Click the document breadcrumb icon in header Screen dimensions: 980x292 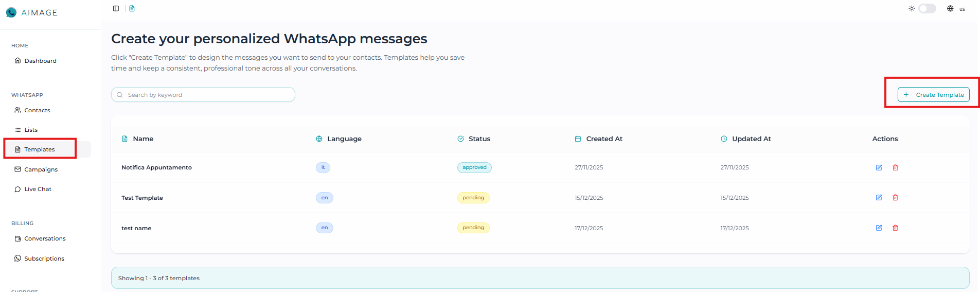[x=132, y=8]
